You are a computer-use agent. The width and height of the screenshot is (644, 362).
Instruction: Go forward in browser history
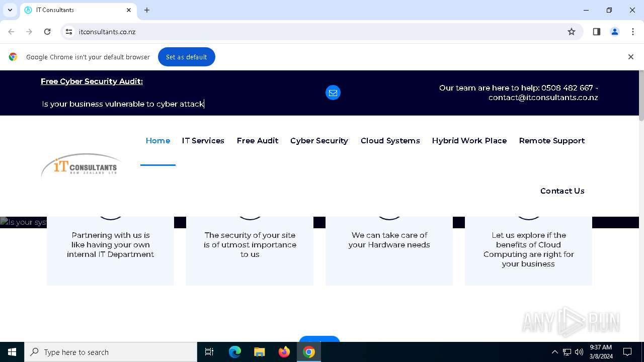coord(29,32)
